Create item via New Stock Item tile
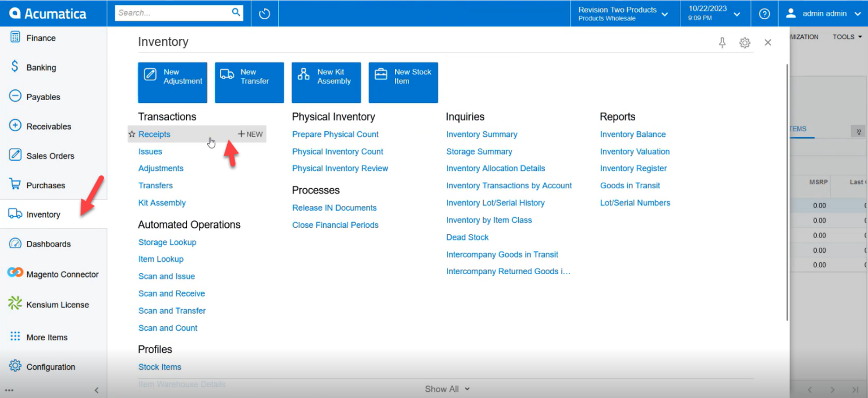 tap(403, 83)
